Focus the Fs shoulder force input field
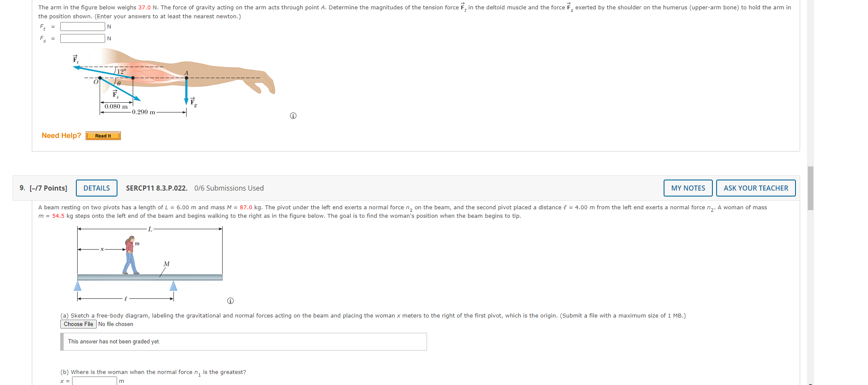This screenshot has height=385, width=868. point(83,39)
